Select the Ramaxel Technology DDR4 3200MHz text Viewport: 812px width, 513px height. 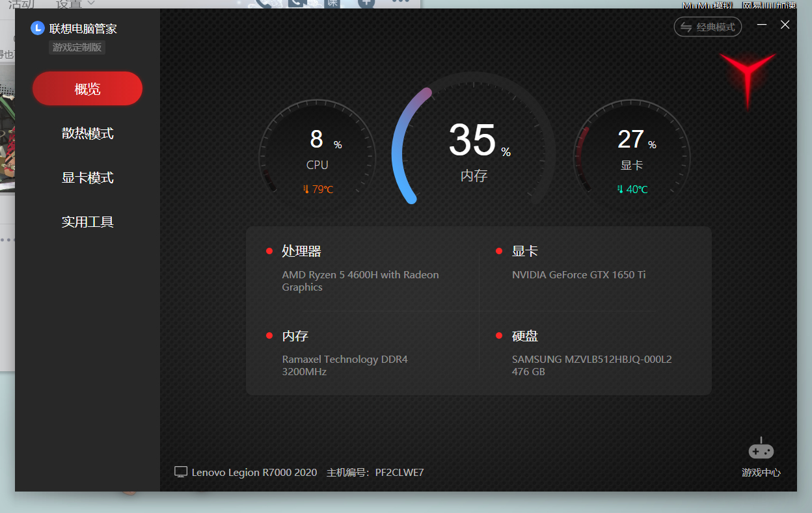pyautogui.click(x=345, y=365)
